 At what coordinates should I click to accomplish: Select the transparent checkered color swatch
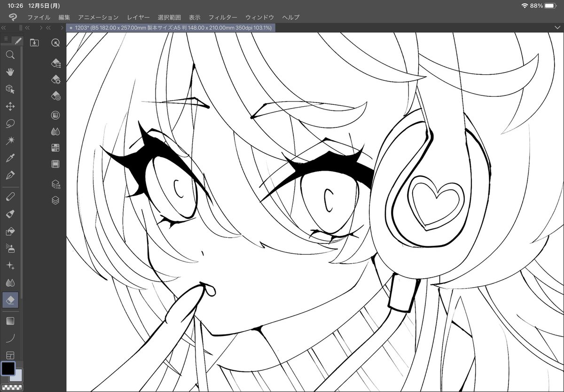12,387
